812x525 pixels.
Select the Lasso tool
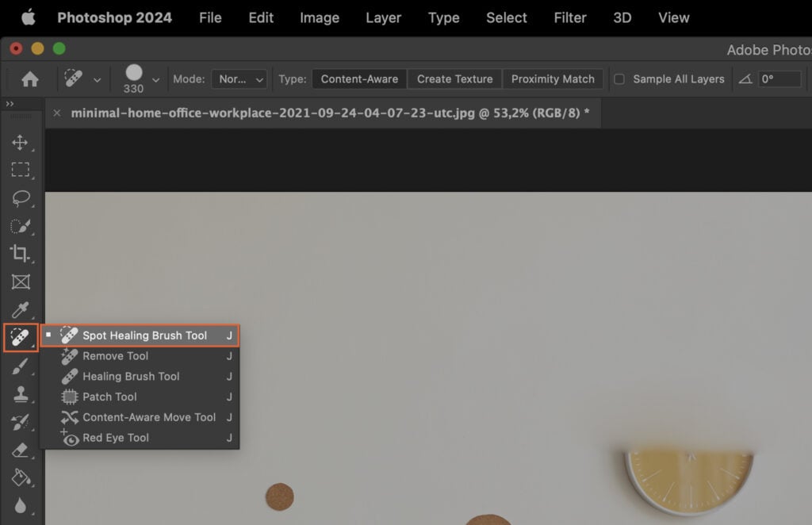point(19,198)
